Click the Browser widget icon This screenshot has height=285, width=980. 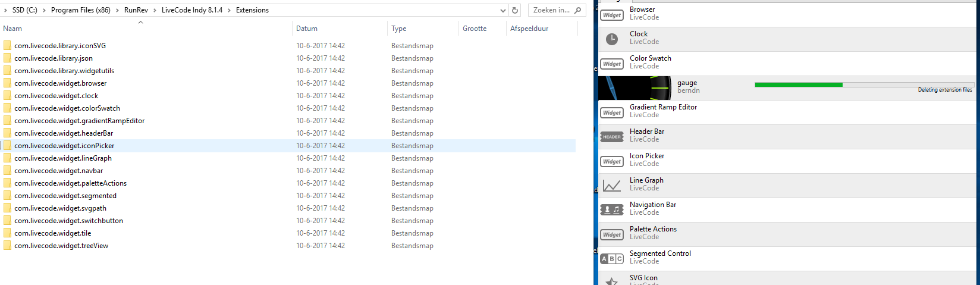coord(612,15)
